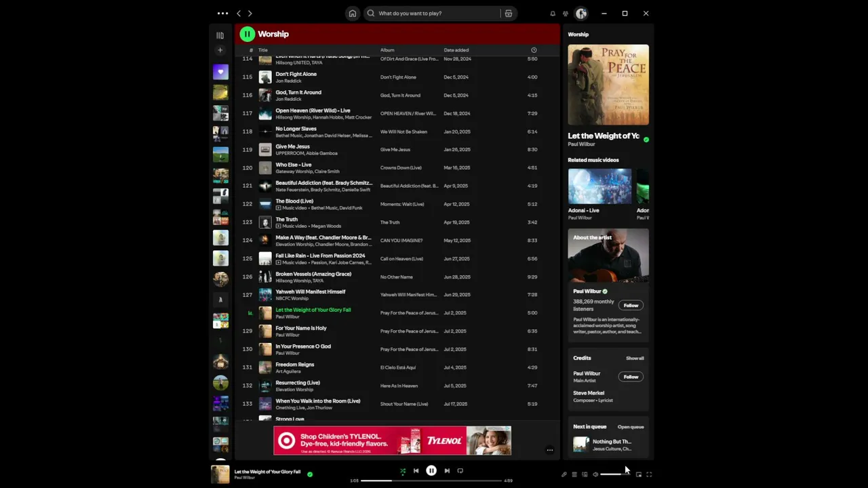The width and height of the screenshot is (868, 488).
Task: Go back with the left arrow
Action: [239, 13]
